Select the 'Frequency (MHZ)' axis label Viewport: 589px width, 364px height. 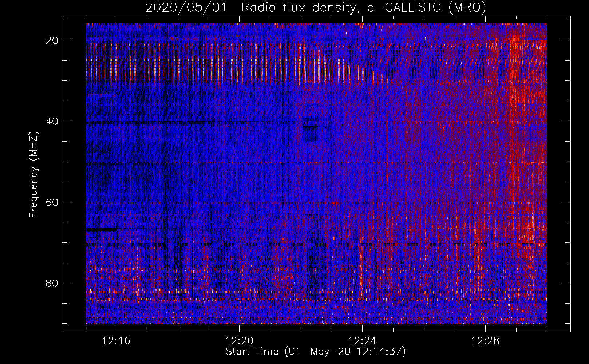33,175
